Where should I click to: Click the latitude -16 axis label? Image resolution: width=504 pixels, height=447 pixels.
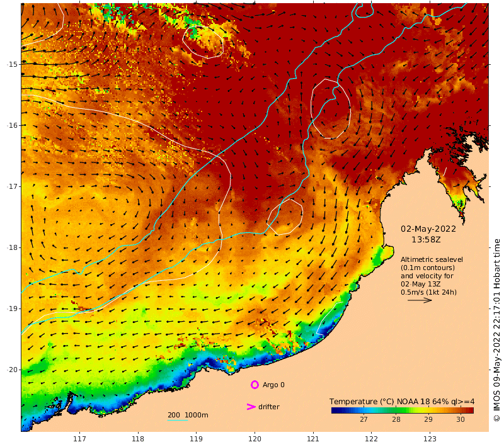tap(12, 125)
